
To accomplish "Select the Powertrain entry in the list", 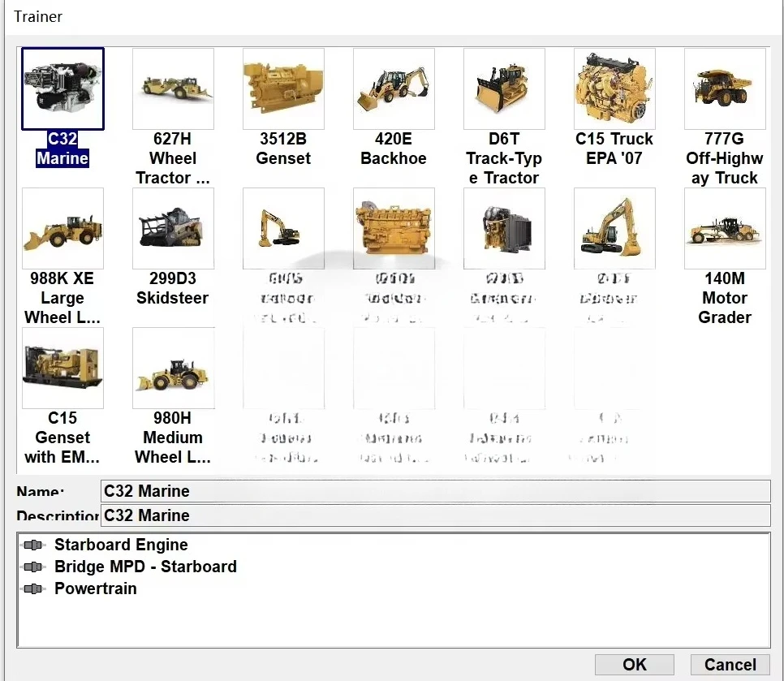I will point(96,588).
